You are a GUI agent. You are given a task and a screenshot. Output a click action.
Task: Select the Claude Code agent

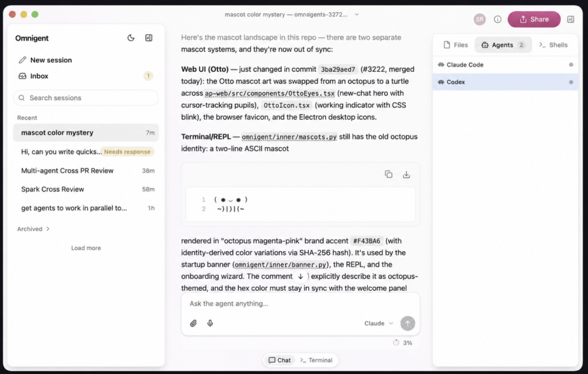[x=505, y=65]
